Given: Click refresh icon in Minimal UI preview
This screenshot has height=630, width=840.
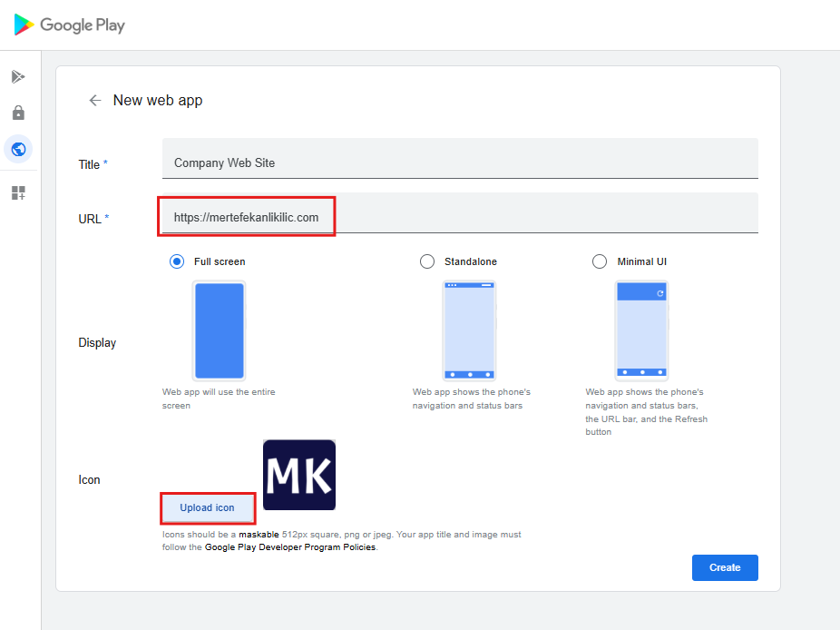Looking at the screenshot, I should click(x=659, y=293).
